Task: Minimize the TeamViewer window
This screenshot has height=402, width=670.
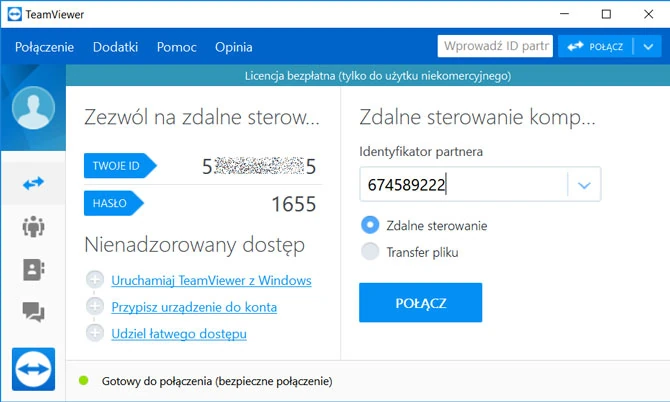Action: coord(564,14)
